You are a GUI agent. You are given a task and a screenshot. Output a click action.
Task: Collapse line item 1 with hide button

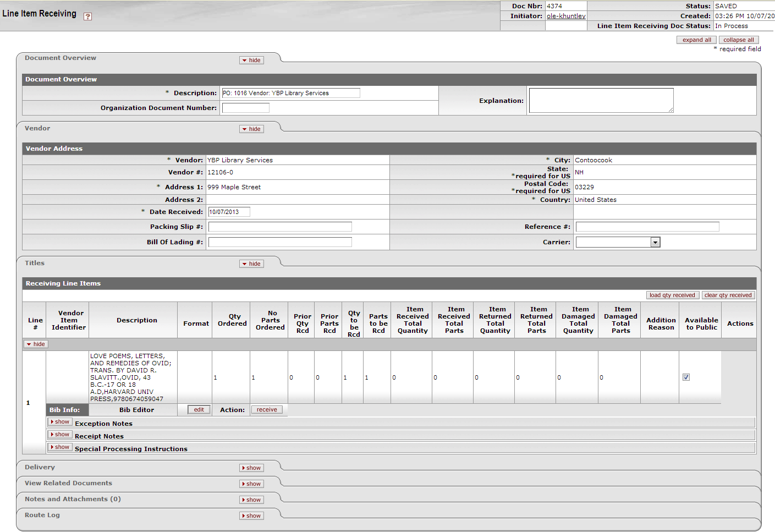(x=36, y=344)
